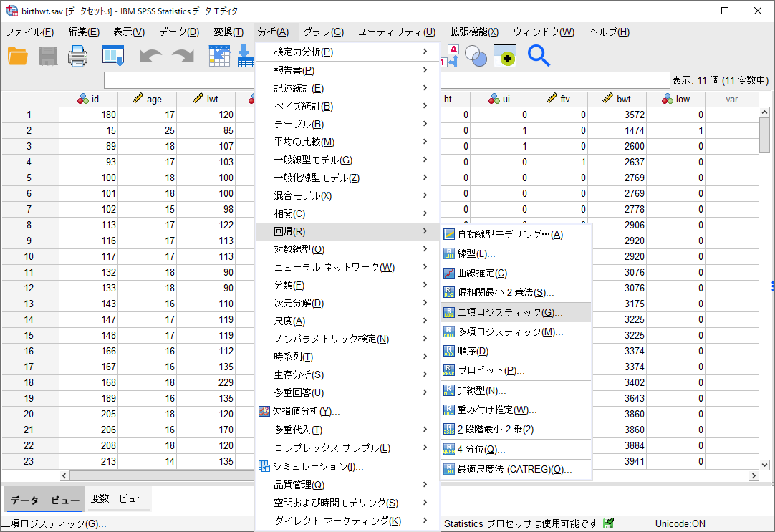The image size is (775, 532).
Task: Click the ui column header
Action: pyautogui.click(x=499, y=100)
